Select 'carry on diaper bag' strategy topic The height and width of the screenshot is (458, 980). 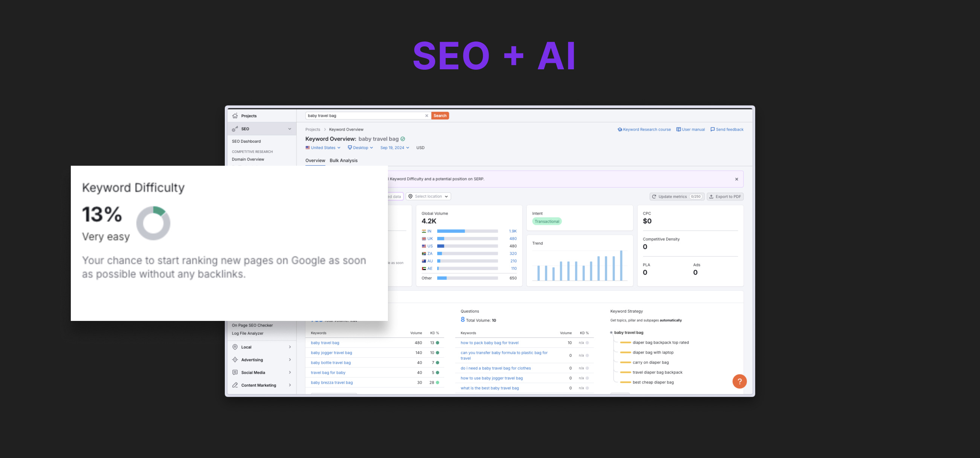pyautogui.click(x=650, y=362)
